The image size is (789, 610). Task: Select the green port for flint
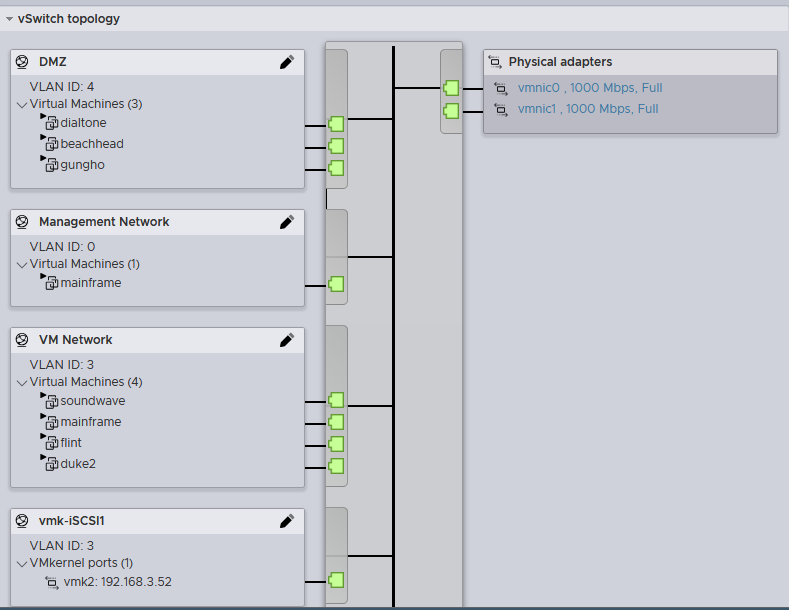[336, 444]
